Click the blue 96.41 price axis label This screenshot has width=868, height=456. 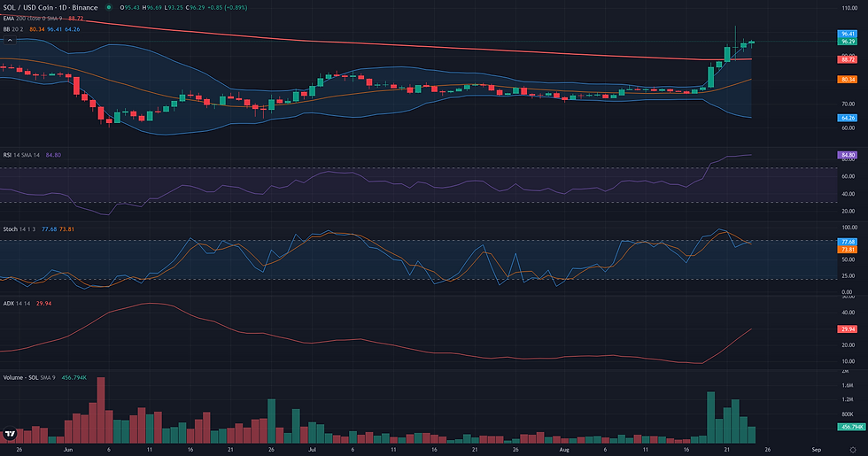[x=848, y=34]
